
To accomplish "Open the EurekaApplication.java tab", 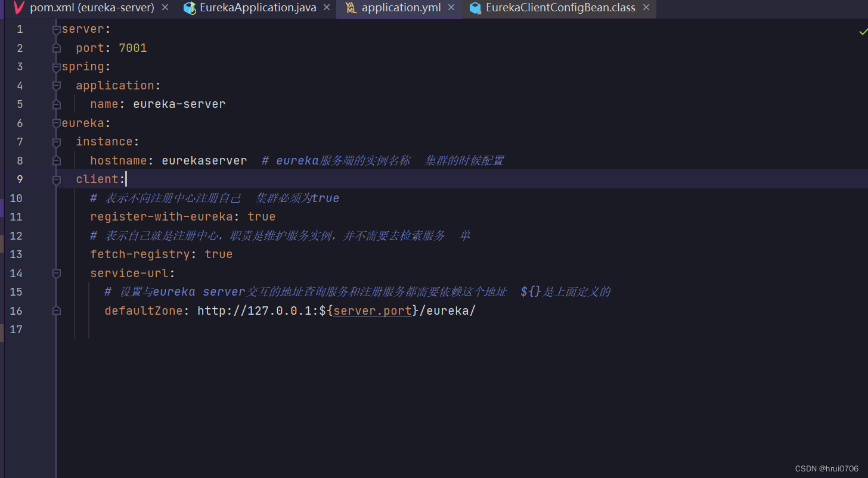I will [258, 8].
